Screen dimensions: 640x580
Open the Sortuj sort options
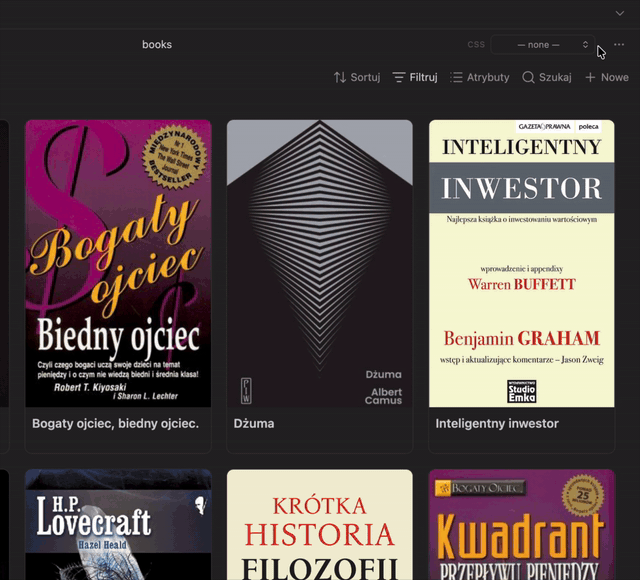[357, 77]
